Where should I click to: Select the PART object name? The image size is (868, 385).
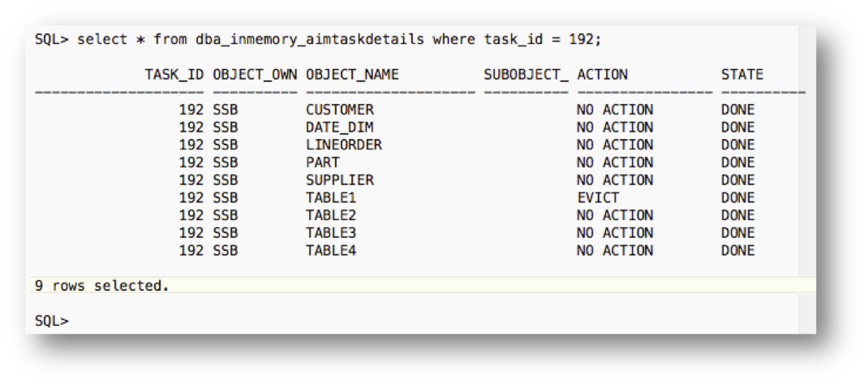point(323,162)
